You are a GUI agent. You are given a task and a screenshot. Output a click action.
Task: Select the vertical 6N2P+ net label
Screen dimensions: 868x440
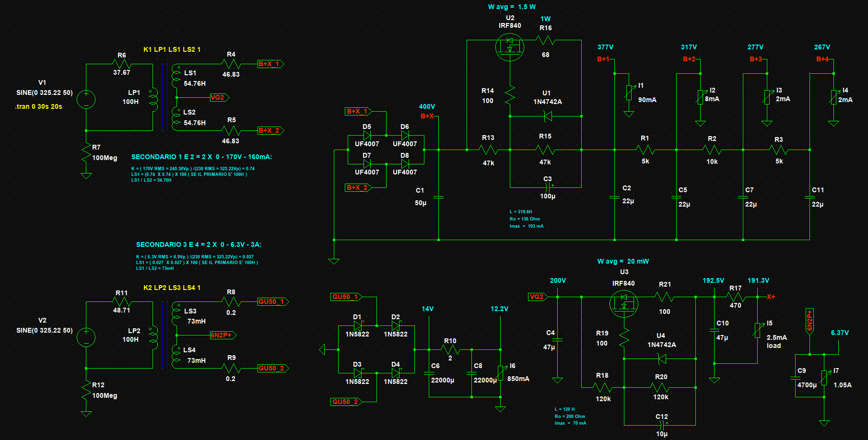pos(809,320)
